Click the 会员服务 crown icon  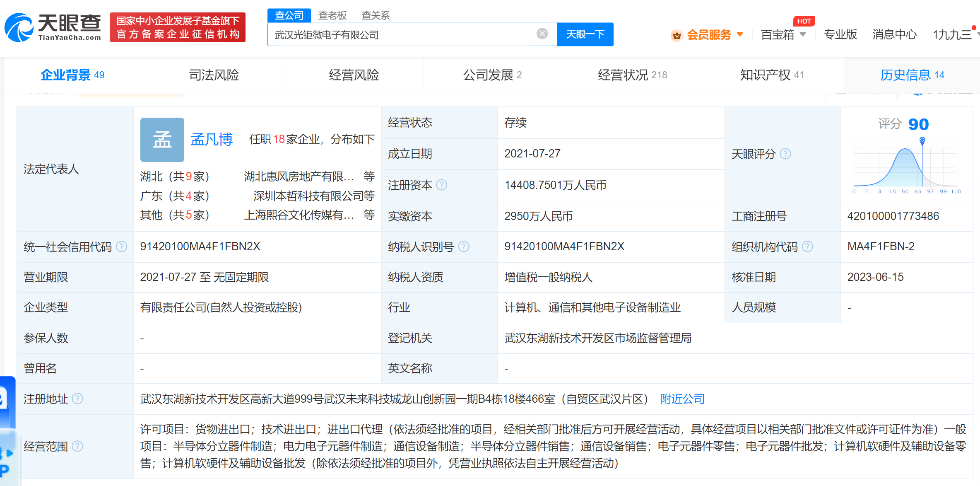tap(677, 35)
